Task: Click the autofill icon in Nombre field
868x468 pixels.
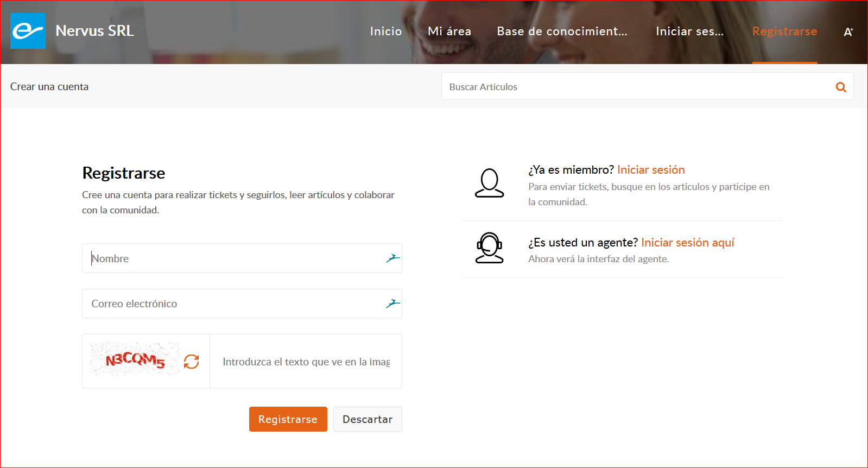Action: pos(393,258)
